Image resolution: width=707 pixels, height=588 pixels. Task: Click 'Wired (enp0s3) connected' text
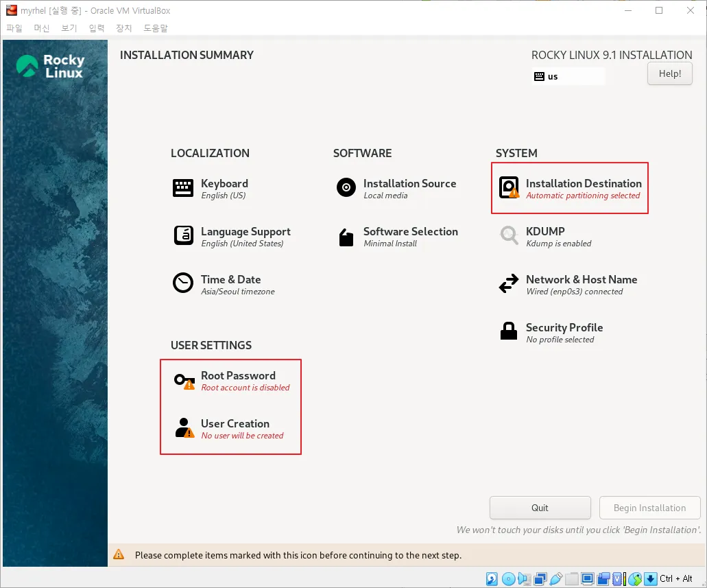[x=575, y=292]
